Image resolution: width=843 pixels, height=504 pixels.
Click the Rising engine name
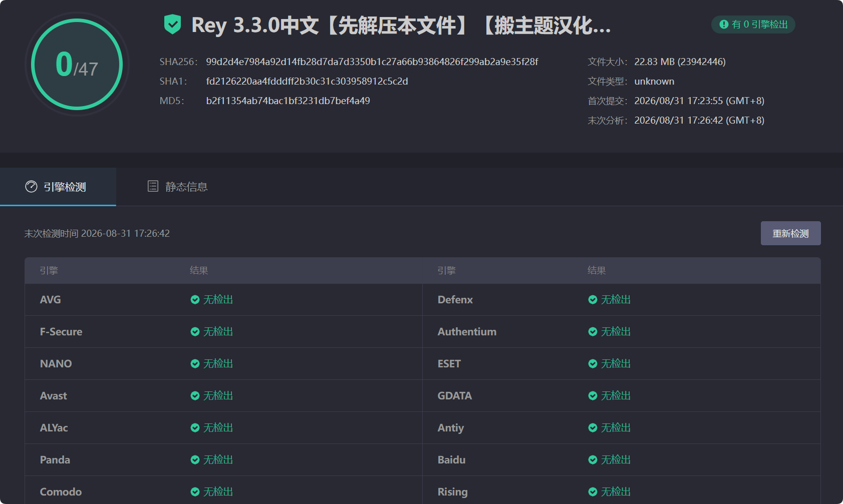click(453, 492)
